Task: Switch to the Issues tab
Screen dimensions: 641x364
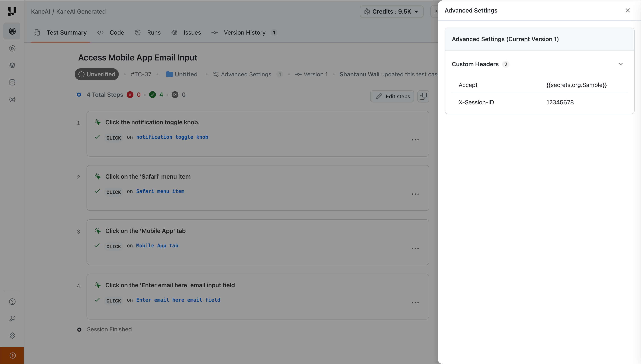Action: pos(186,32)
